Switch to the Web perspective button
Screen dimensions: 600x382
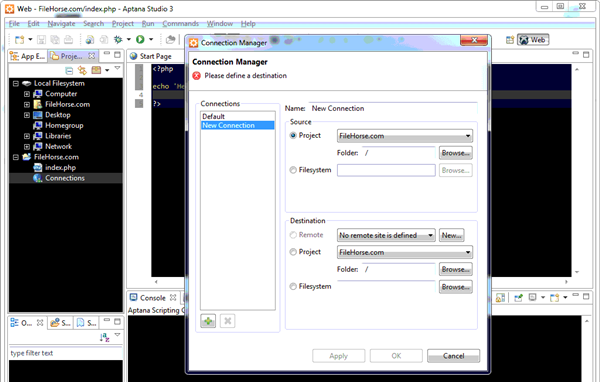[533, 40]
